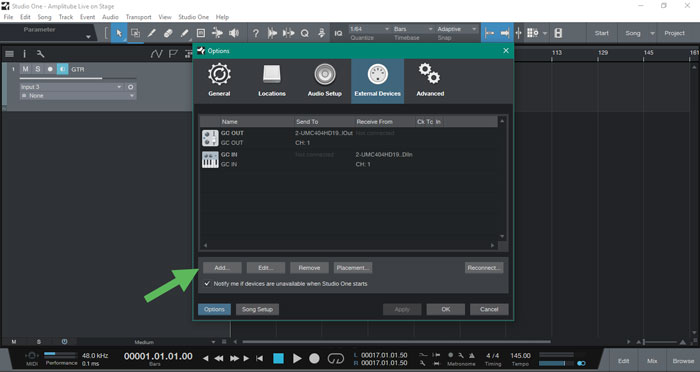The width and height of the screenshot is (700, 372).
Task: Mute the GTR track
Action: click(25, 69)
